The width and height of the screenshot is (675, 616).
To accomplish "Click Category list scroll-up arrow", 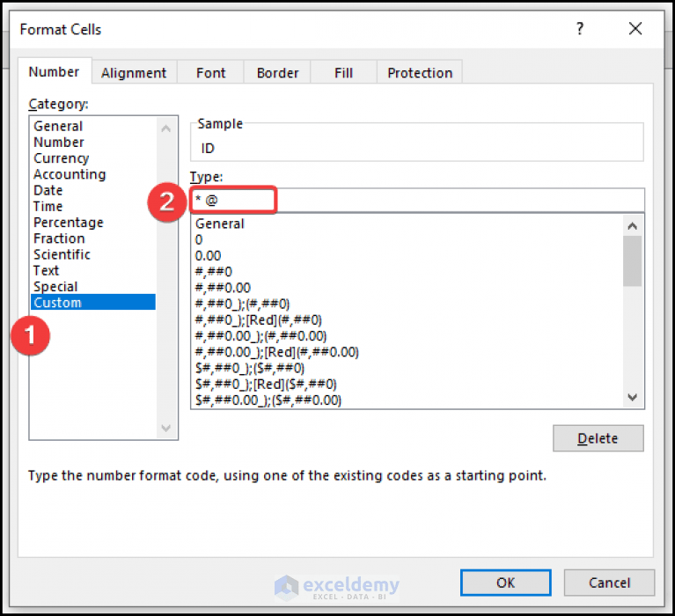I will [x=165, y=128].
